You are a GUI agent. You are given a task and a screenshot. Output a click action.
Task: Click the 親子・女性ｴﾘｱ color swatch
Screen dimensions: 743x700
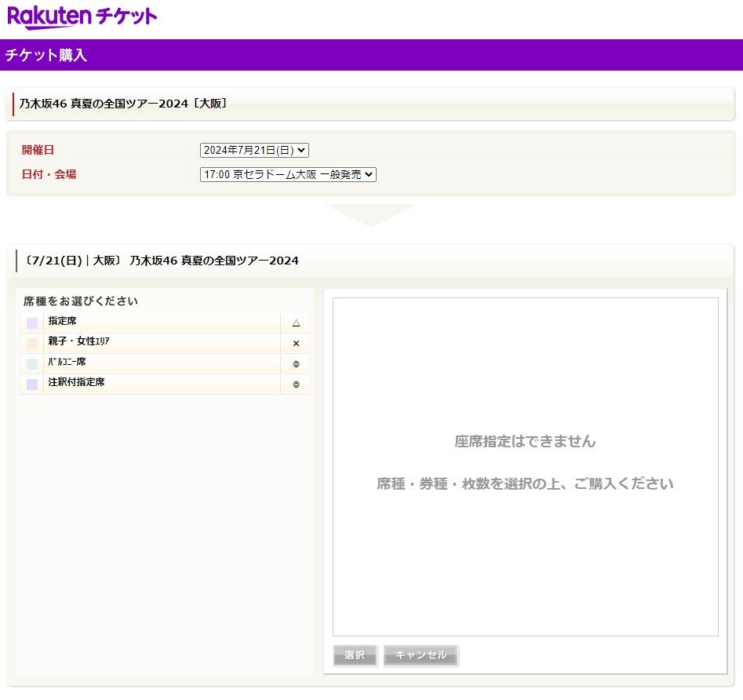pos(32,344)
